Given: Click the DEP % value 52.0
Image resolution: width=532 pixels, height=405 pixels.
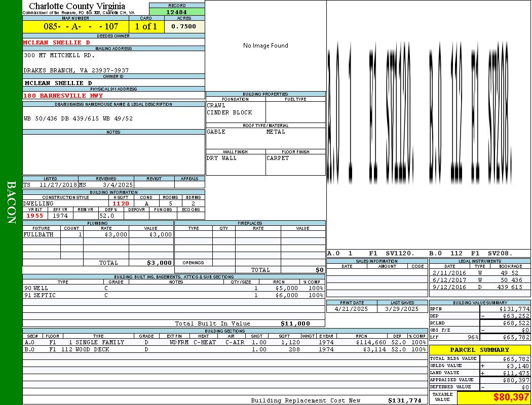Looking at the screenshot, I should click(106, 216).
